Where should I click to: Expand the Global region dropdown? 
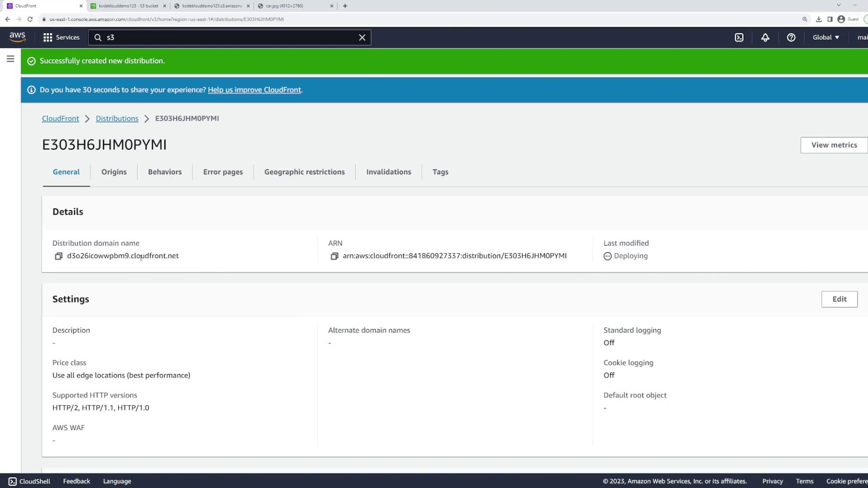click(826, 38)
